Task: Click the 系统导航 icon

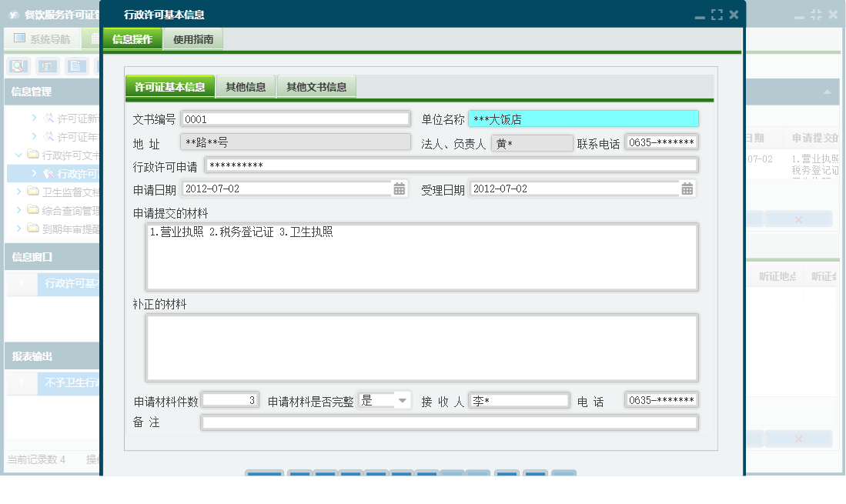Action: (x=19, y=38)
